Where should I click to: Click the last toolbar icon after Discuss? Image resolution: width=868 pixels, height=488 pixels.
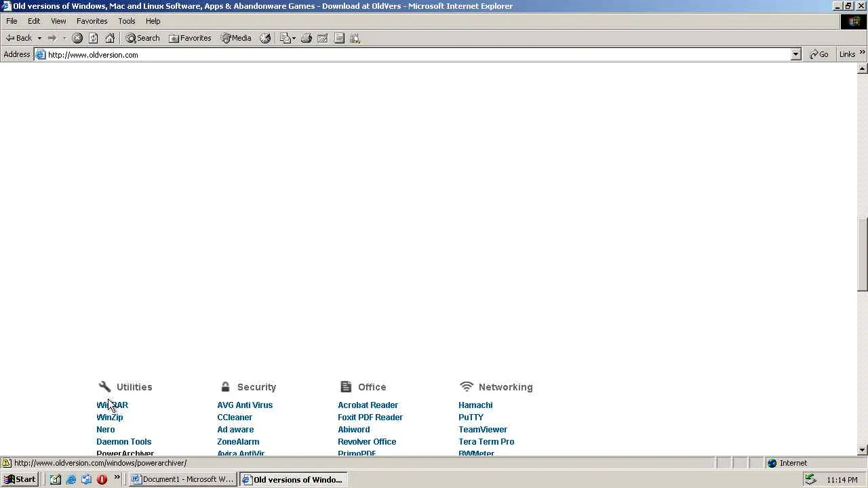[x=355, y=38]
